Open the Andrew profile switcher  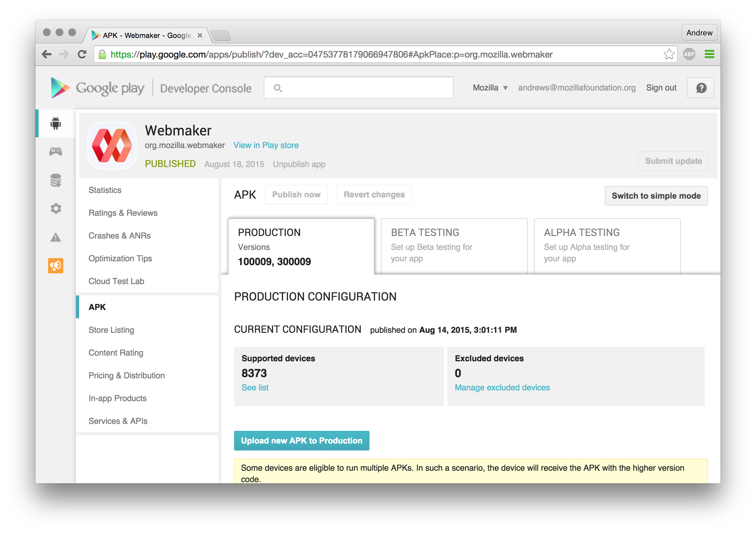(x=699, y=33)
